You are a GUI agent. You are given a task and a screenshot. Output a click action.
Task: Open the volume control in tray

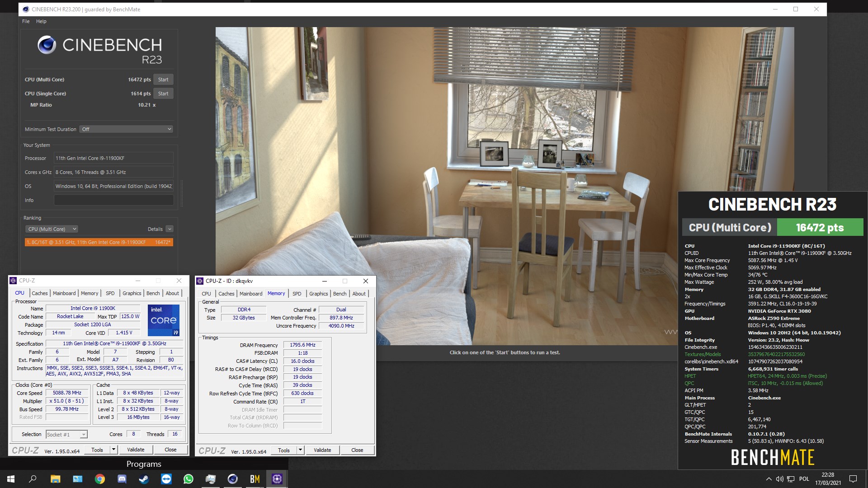click(x=779, y=479)
